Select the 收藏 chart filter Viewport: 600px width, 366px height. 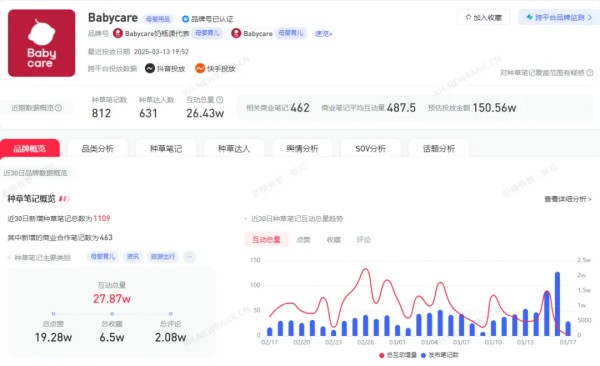coord(334,240)
